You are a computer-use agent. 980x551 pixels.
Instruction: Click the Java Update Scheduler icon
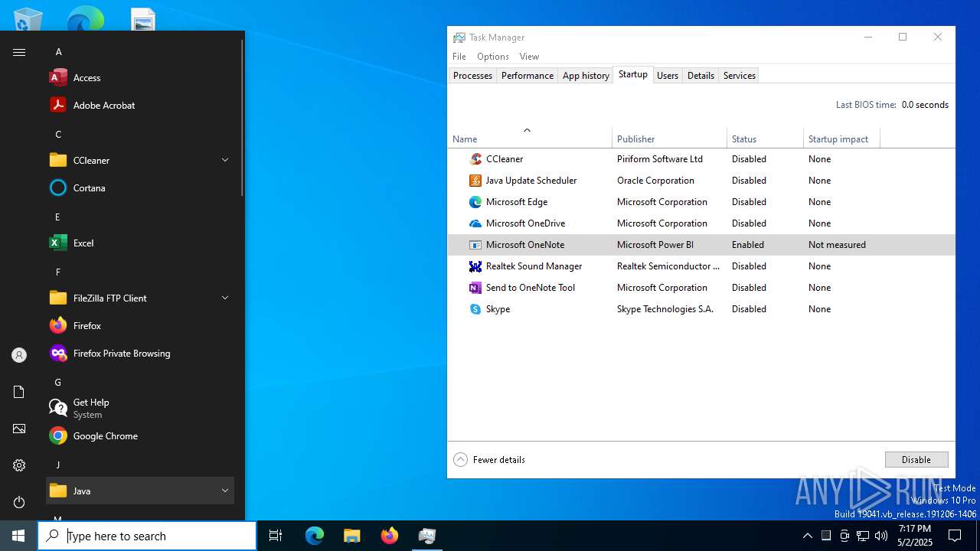[x=475, y=181]
